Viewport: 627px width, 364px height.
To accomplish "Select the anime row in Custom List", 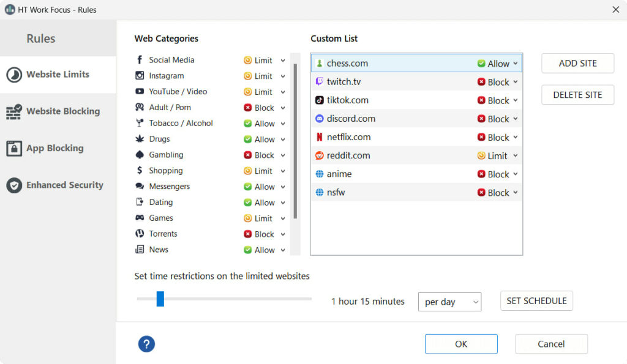I will (416, 174).
